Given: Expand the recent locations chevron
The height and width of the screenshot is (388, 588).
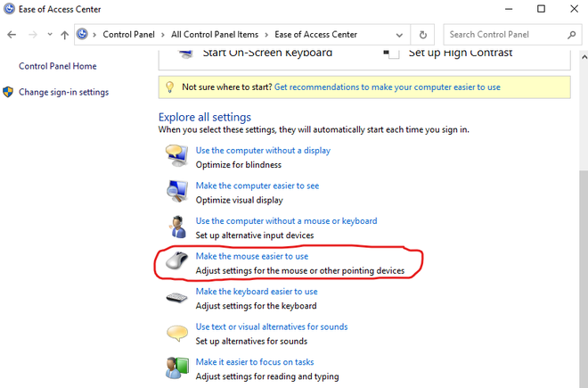Looking at the screenshot, I should (50, 35).
